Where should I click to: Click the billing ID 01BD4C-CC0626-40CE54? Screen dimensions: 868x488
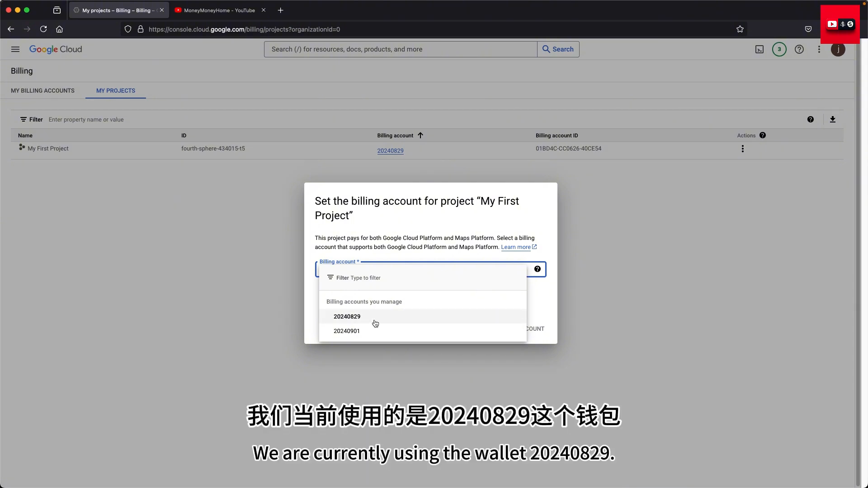(568, 149)
